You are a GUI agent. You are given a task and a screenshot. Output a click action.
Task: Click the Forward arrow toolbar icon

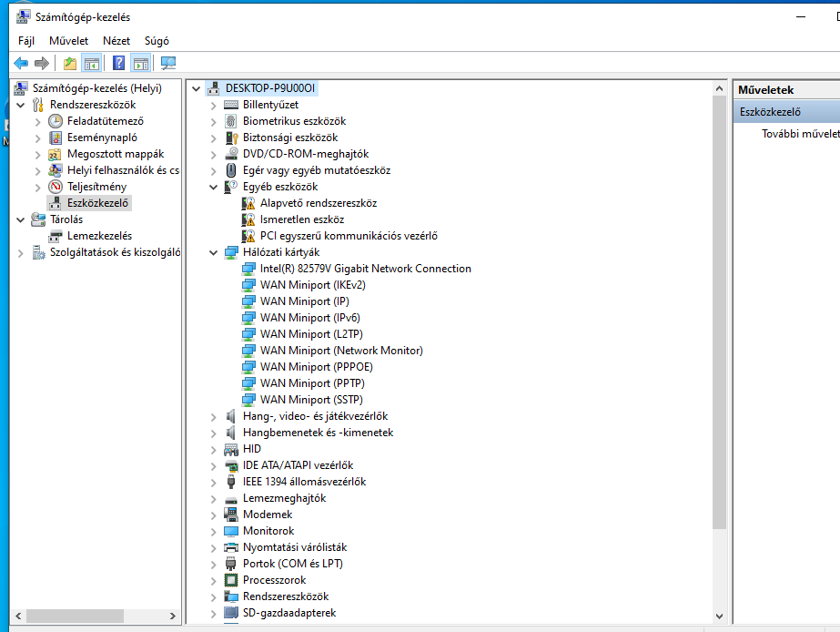click(x=42, y=63)
